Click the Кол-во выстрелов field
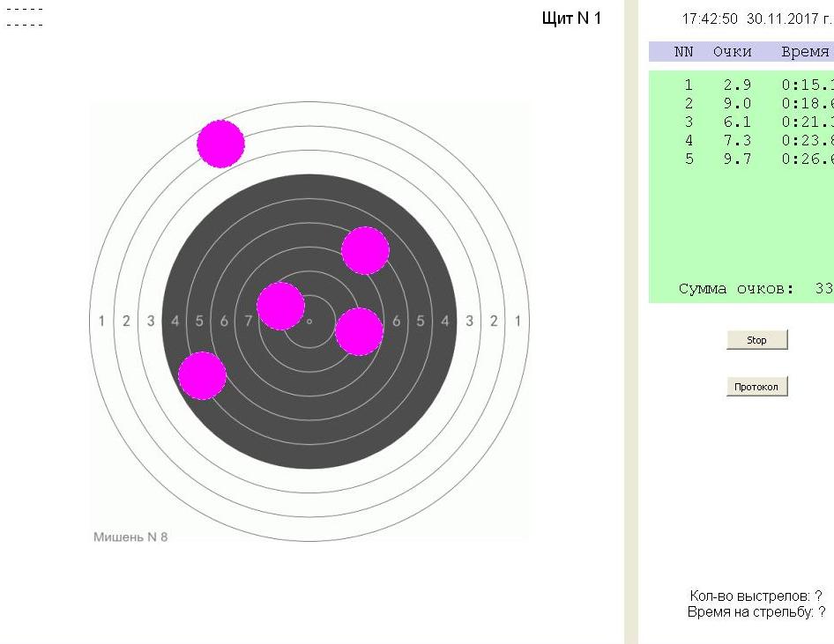This screenshot has height=644, width=834. pyautogui.click(x=756, y=596)
